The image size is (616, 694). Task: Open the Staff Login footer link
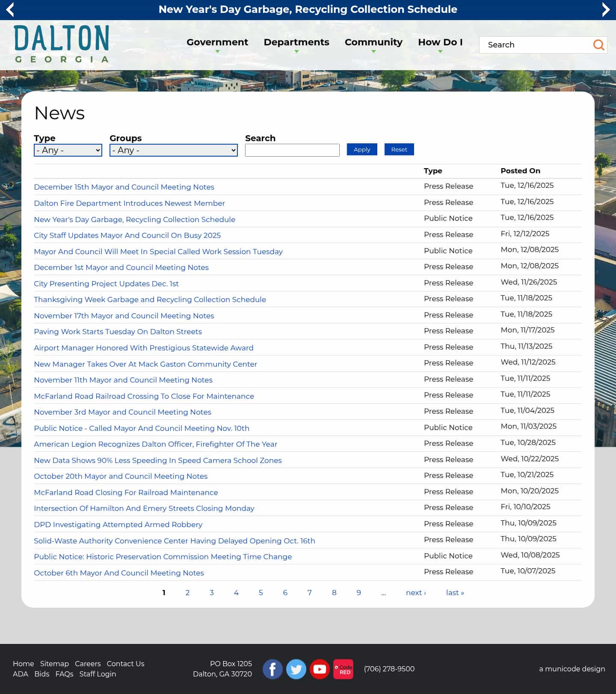98,674
